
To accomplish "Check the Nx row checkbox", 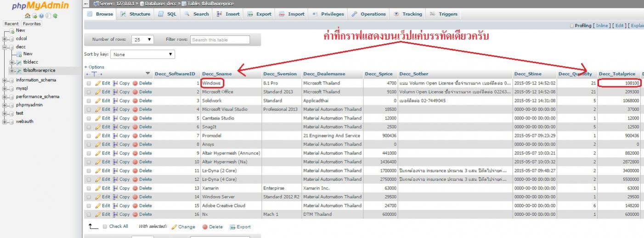I will [x=89, y=214].
